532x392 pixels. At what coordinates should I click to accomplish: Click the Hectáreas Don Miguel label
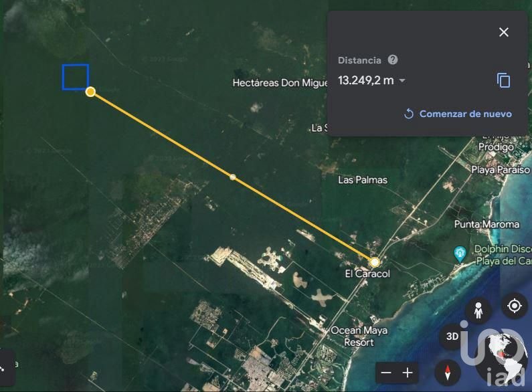(280, 83)
